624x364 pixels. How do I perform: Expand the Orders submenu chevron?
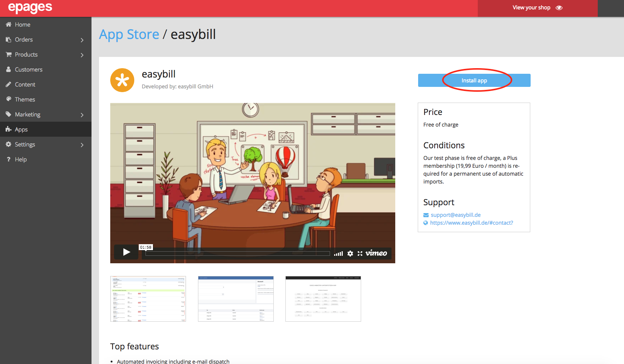tap(82, 40)
